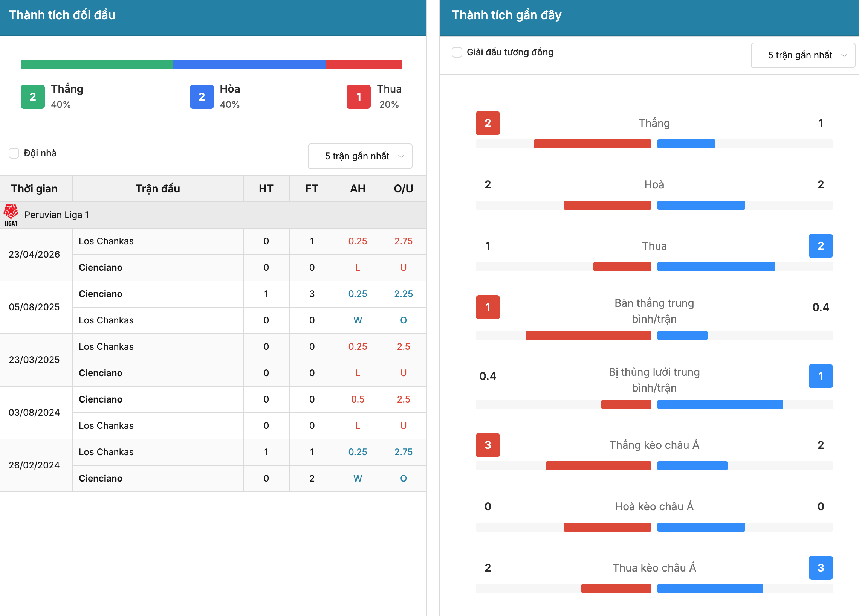Tick the Đội nhà checkbox

point(14,153)
